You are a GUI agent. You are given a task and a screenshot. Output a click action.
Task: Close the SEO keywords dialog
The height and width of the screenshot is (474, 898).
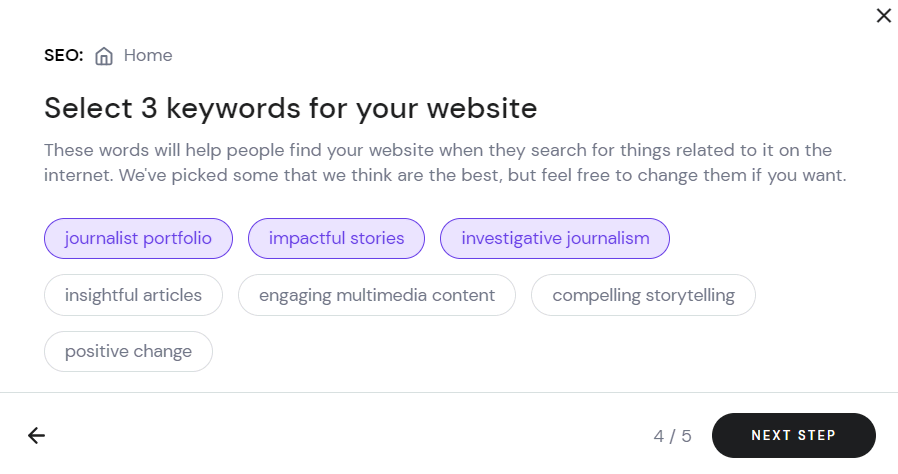[x=884, y=15]
